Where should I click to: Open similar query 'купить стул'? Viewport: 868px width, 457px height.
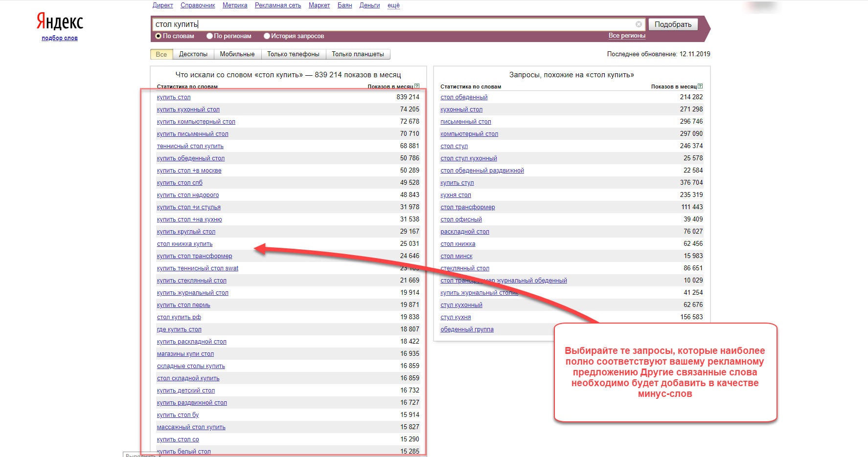pyautogui.click(x=457, y=183)
